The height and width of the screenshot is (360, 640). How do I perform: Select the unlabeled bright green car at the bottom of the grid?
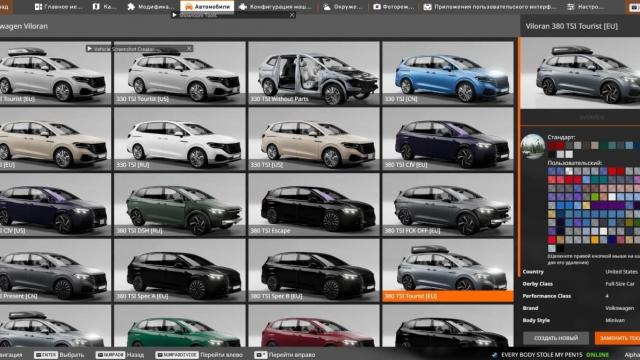tap(180, 326)
